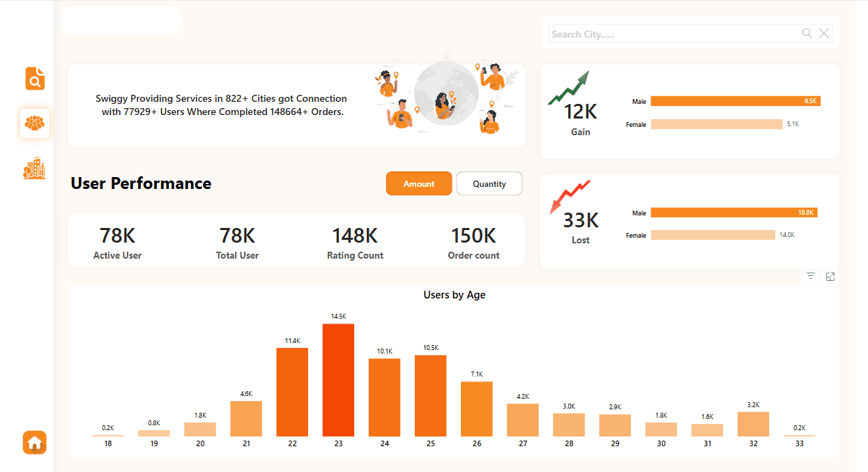
Task: Select the Active User card
Action: [117, 241]
